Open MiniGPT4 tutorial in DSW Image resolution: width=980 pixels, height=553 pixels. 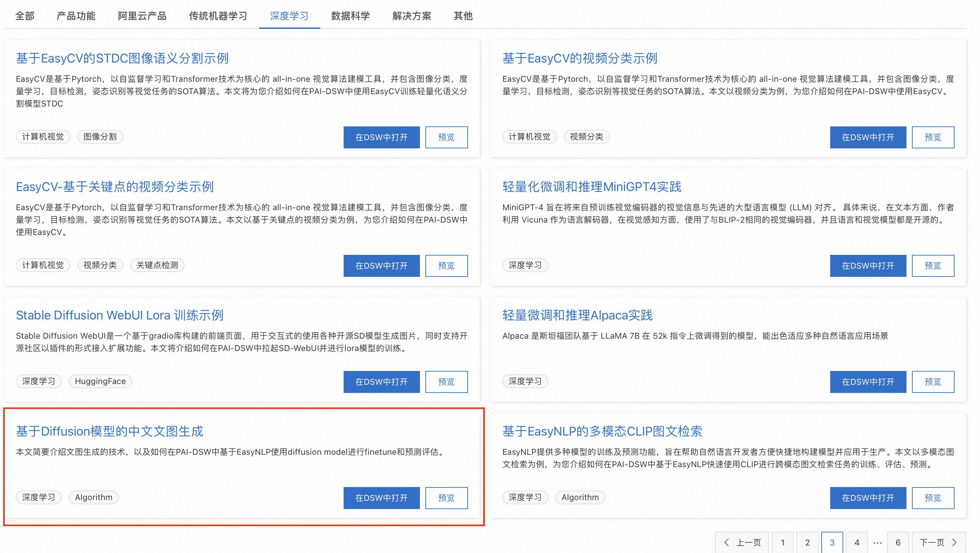867,266
